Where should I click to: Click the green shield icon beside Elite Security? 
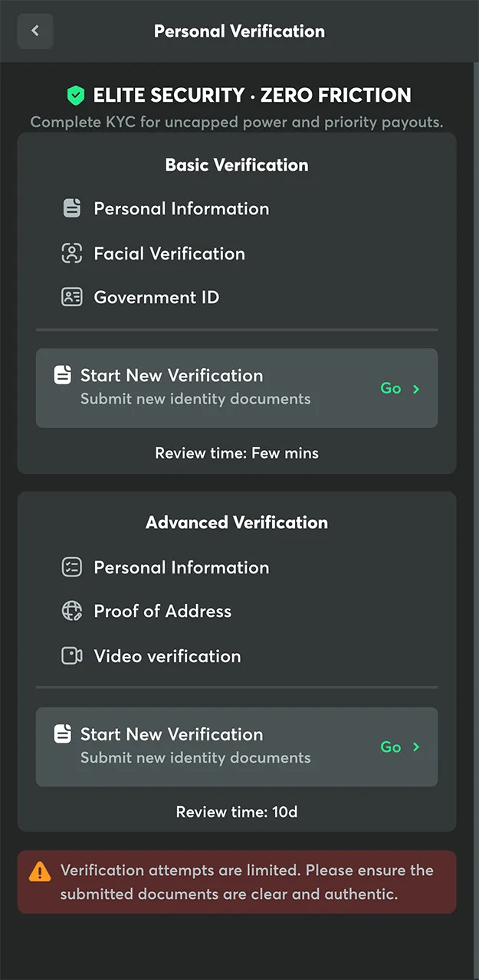point(75,96)
